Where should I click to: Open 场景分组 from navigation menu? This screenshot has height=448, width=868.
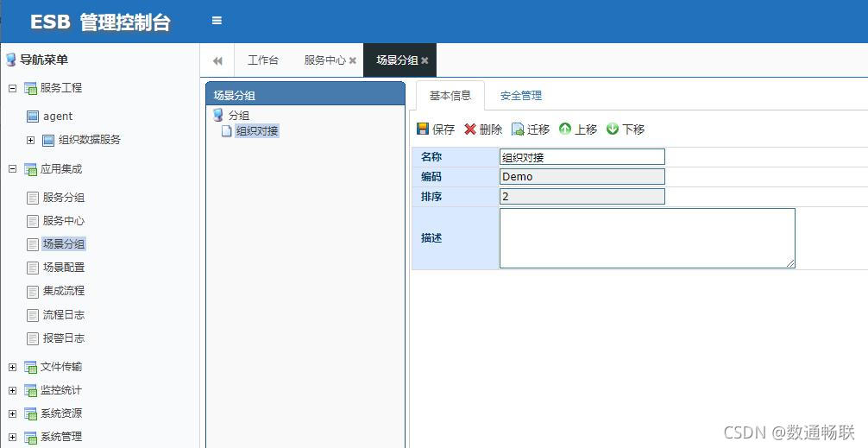point(64,244)
